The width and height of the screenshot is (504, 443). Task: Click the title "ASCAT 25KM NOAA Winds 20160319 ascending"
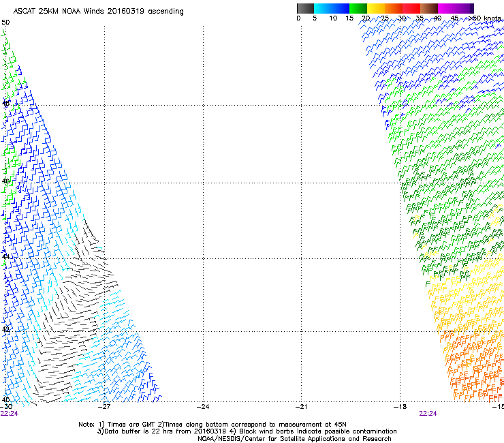98,12
